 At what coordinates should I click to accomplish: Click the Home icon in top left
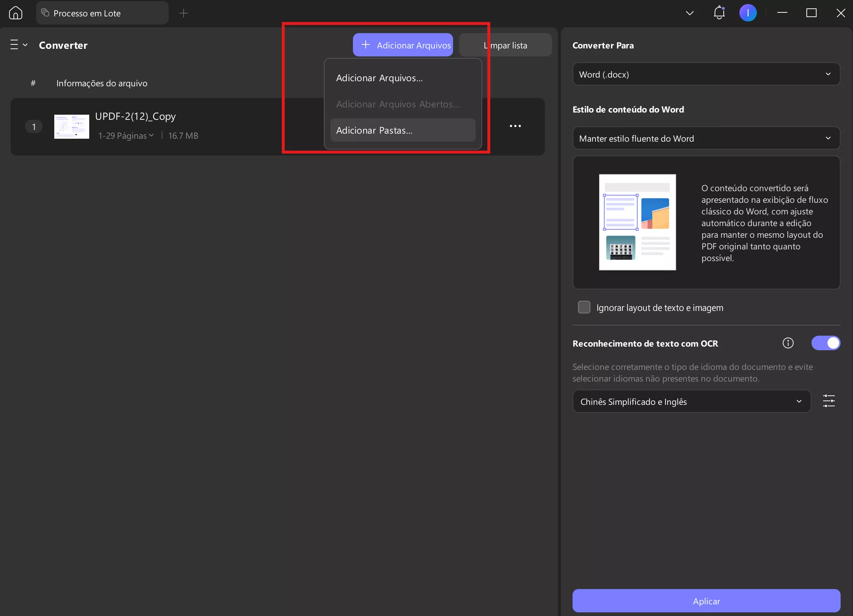click(15, 12)
